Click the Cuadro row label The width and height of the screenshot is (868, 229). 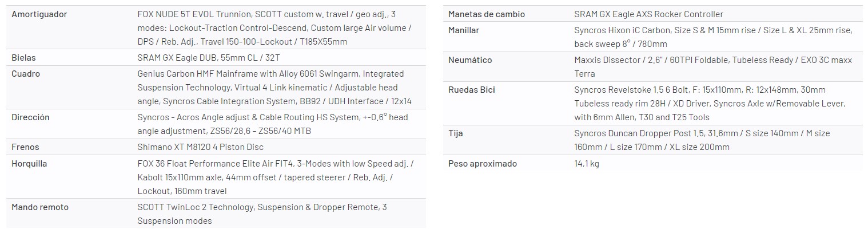click(26, 74)
